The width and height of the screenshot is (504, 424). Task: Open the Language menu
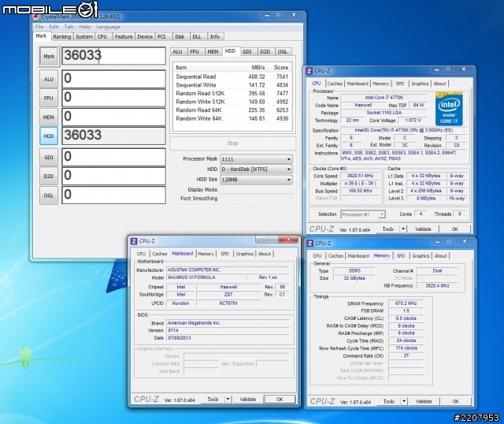tap(108, 27)
